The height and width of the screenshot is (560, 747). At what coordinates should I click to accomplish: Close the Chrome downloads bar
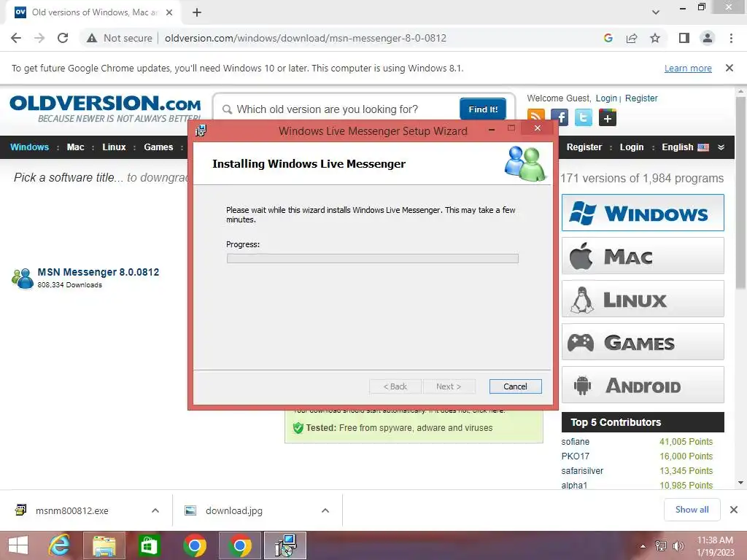734,510
